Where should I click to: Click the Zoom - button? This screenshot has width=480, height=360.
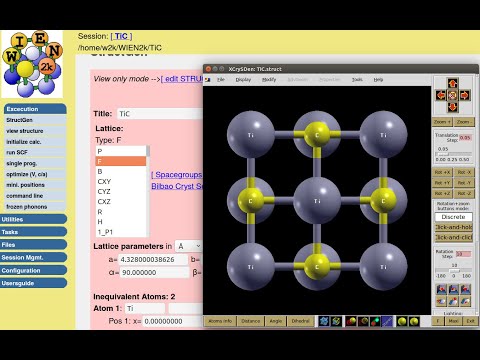pyautogui.click(x=464, y=122)
